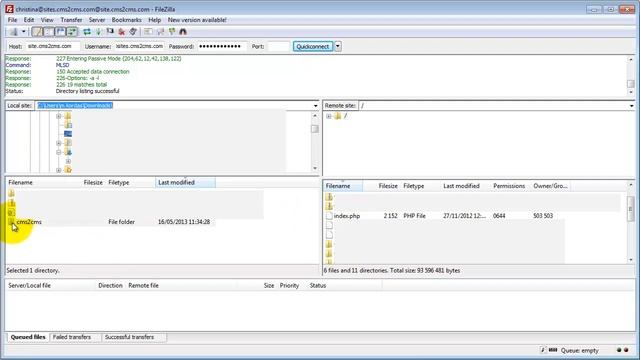
Task: Click the index.php file icon
Action: [x=329, y=216]
